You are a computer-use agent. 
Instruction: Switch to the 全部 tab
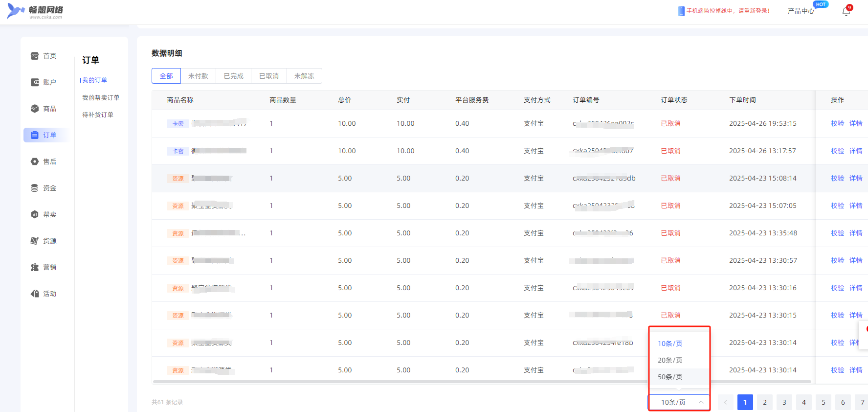point(166,76)
